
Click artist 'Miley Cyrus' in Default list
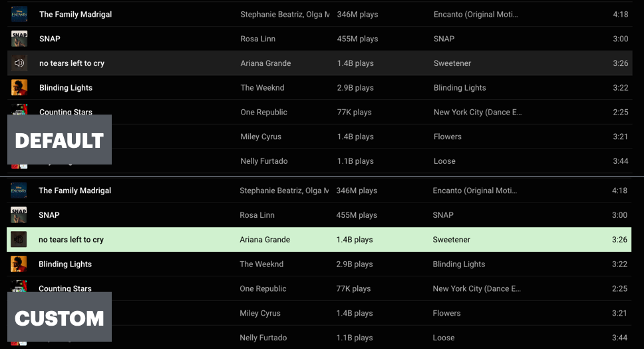tap(261, 137)
